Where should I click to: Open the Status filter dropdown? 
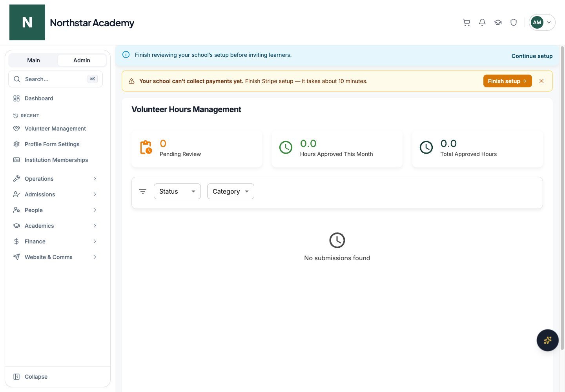pyautogui.click(x=177, y=191)
